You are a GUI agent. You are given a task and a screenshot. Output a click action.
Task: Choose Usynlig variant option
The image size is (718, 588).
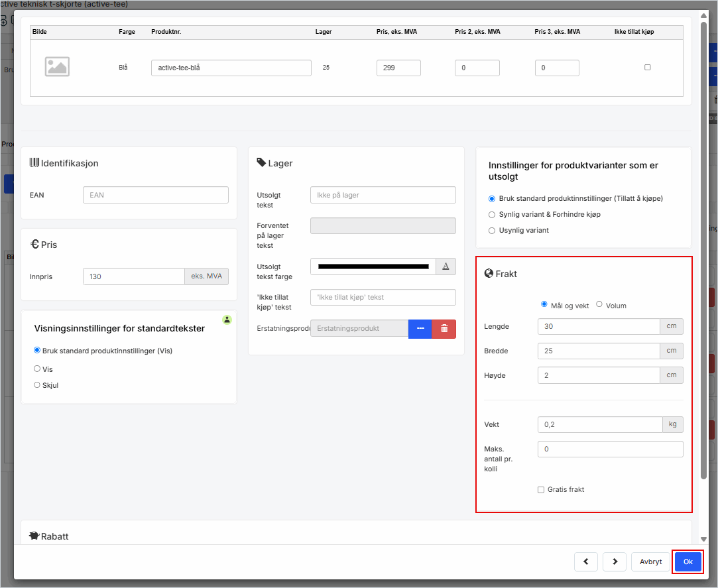(492, 231)
